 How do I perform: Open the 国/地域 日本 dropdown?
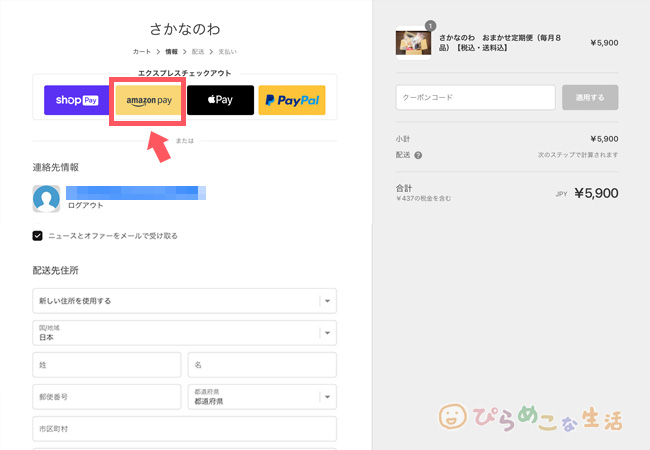[184, 333]
